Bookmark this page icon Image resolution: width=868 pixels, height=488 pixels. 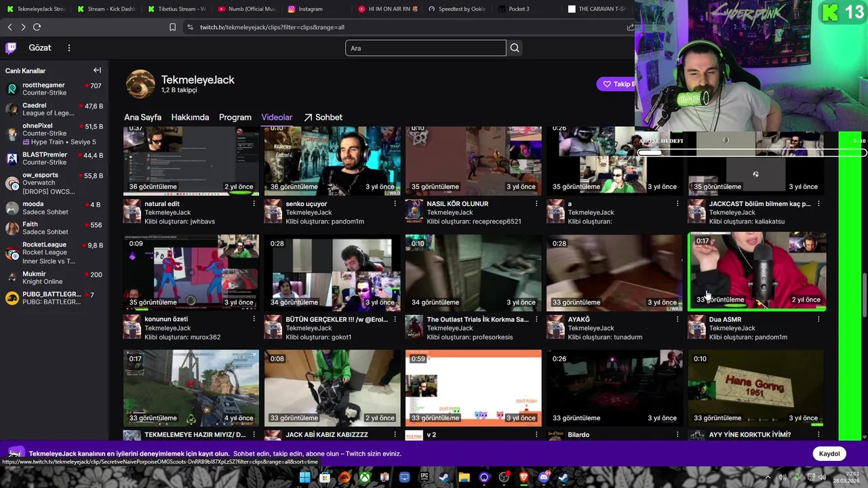172,27
